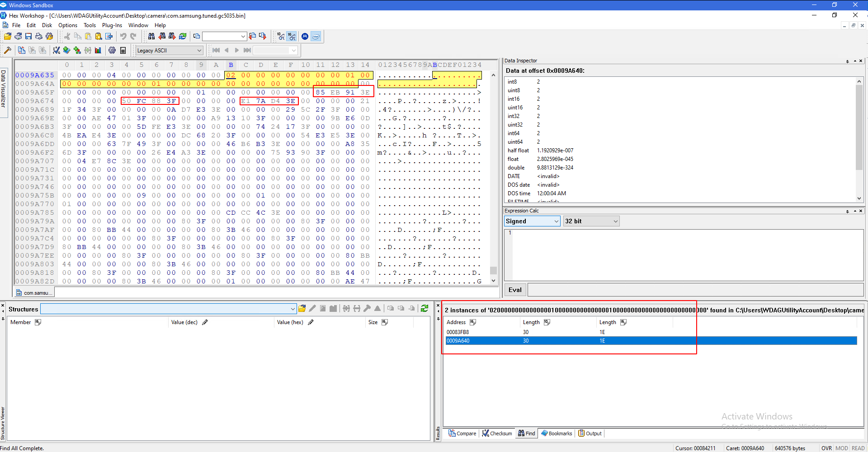The width and height of the screenshot is (868, 452).
Task: Open the goto offset combo box
Action: tap(224, 37)
